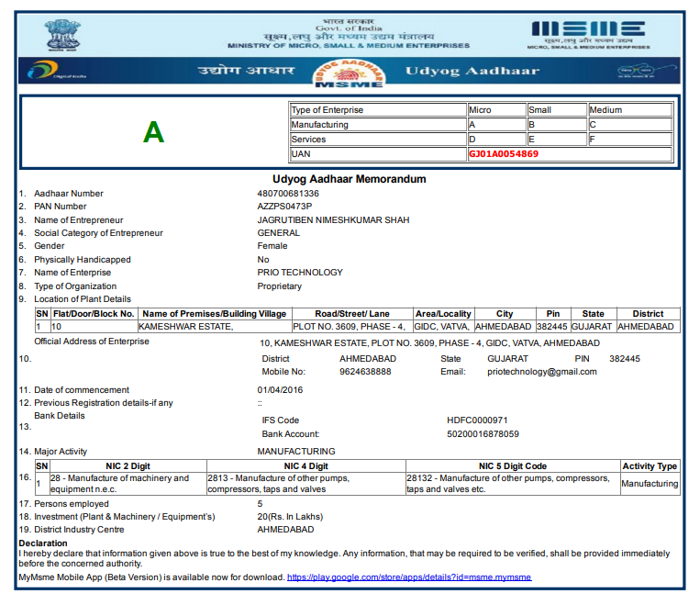Click the large green letter A
This screenshot has width=700, height=605.
coord(153,133)
